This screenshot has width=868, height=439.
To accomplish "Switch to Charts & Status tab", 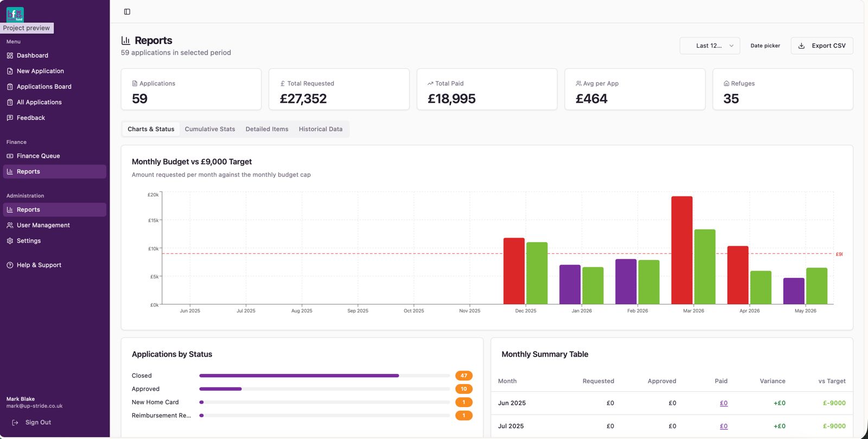I will click(151, 129).
